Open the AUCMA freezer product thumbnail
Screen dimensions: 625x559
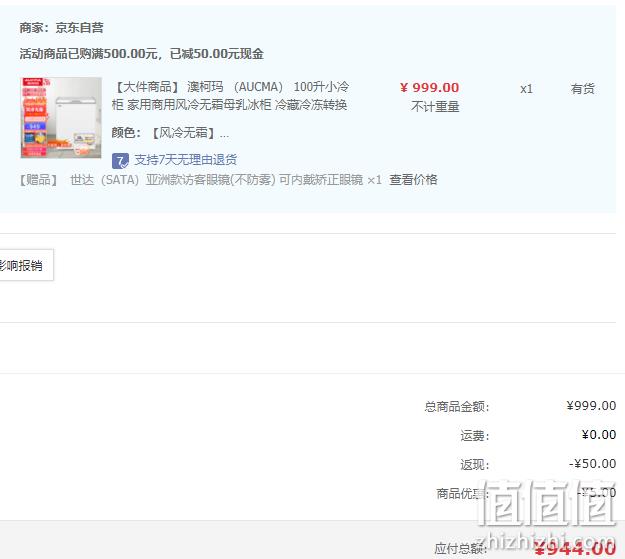click(61, 118)
